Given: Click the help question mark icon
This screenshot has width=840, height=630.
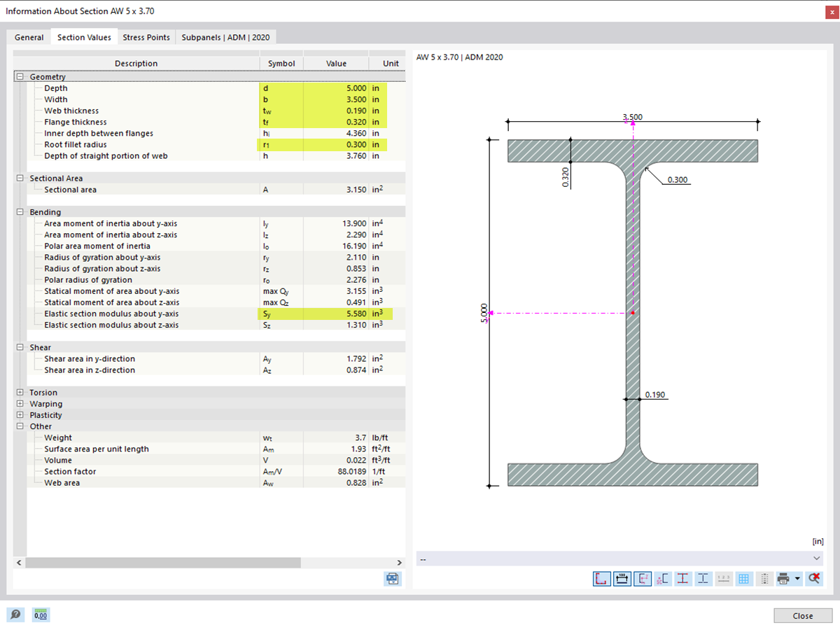Looking at the screenshot, I should coord(15,614).
